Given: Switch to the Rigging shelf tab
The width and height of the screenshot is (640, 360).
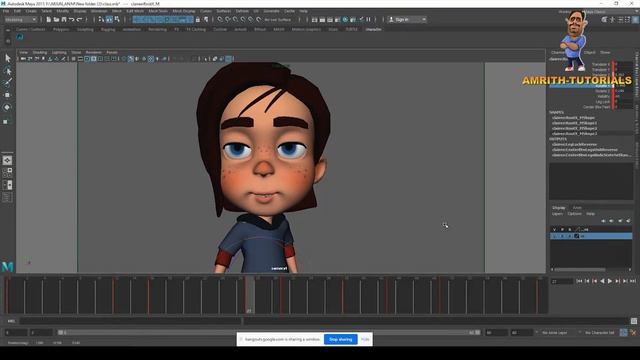Looking at the screenshot, I should pos(108,29).
